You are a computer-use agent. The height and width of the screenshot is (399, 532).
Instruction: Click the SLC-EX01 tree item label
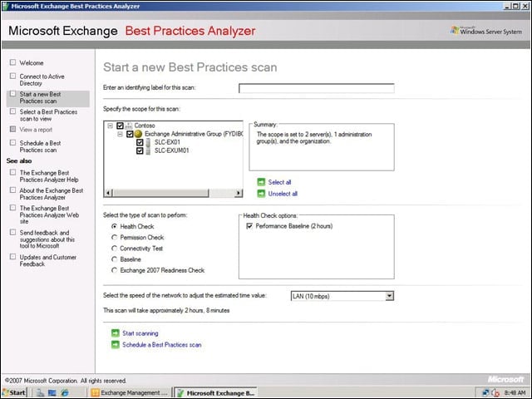point(167,142)
